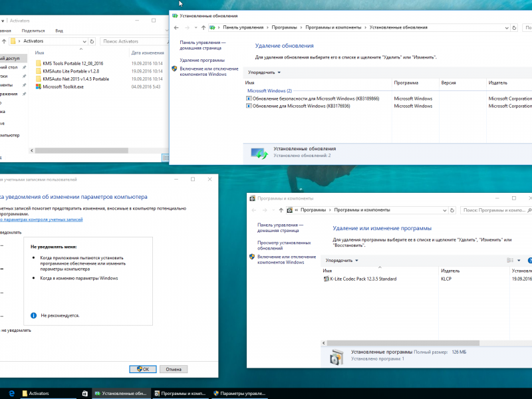Switch to Activators taskbar button
The image size is (532, 399).
[48, 393]
